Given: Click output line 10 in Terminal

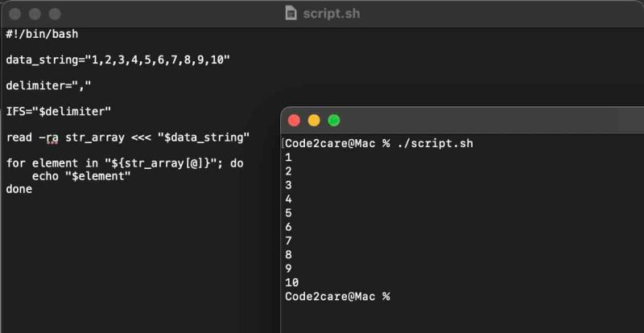Looking at the screenshot, I should point(292,282).
